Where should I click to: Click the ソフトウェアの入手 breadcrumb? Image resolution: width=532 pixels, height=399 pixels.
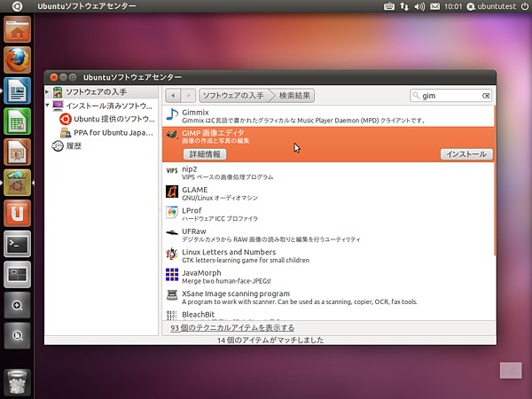tap(233, 96)
